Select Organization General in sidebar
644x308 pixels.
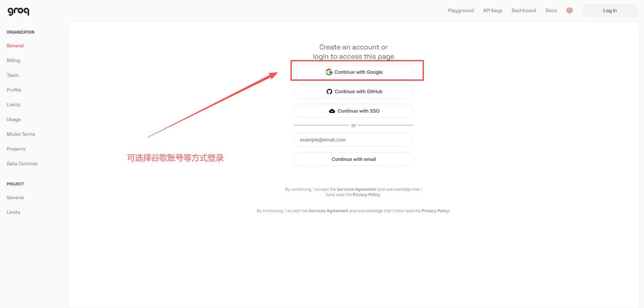coord(15,46)
